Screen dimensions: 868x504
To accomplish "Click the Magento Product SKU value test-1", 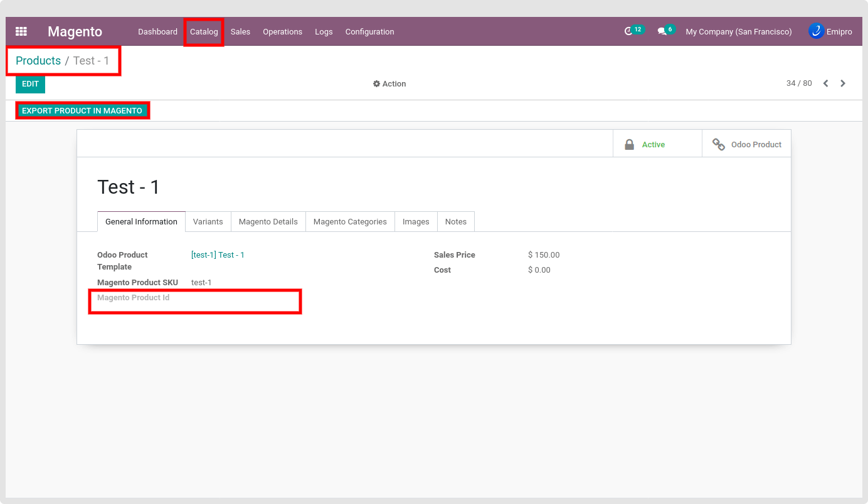I will click(201, 283).
